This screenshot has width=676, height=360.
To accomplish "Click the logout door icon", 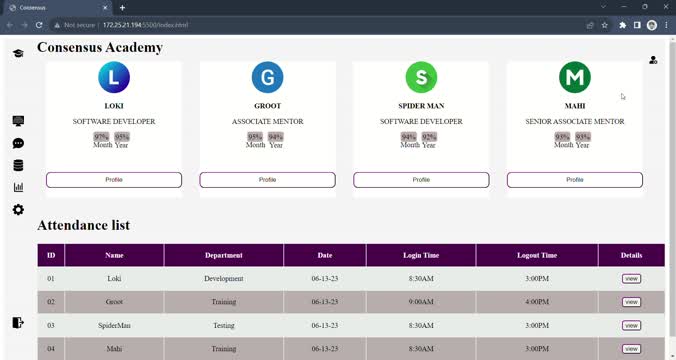I will (18, 322).
